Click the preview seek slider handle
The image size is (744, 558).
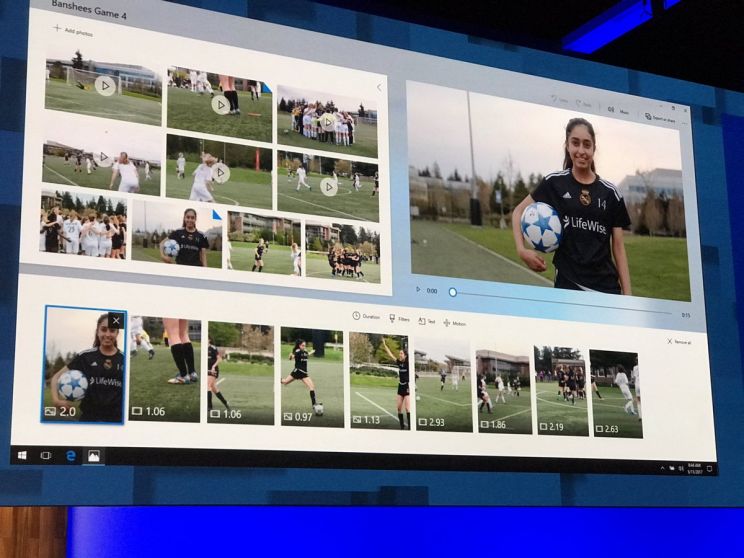[x=453, y=292]
